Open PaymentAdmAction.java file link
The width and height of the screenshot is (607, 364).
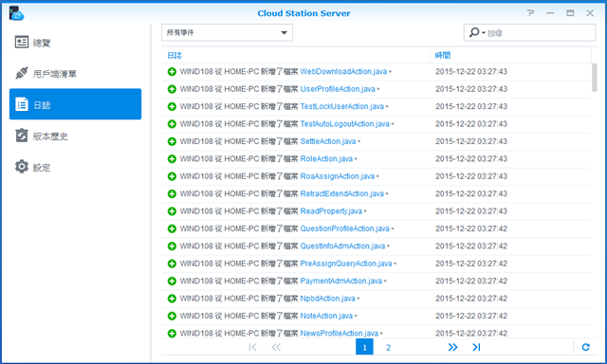pos(341,281)
